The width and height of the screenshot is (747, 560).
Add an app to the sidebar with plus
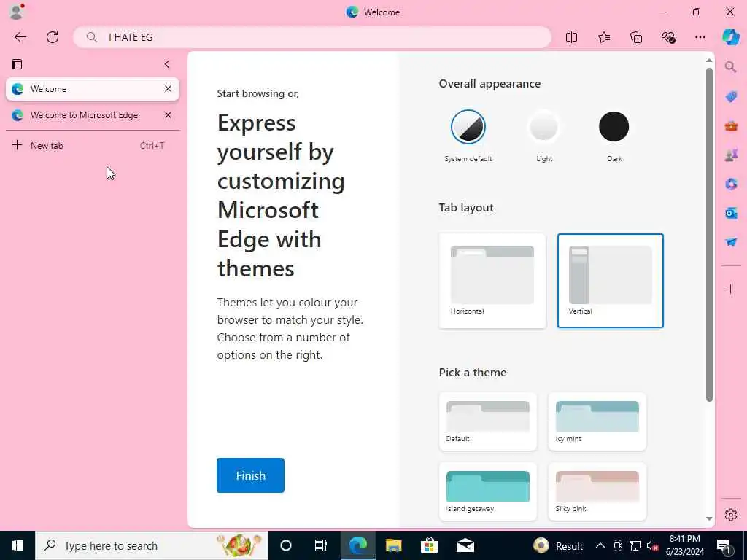tap(731, 289)
